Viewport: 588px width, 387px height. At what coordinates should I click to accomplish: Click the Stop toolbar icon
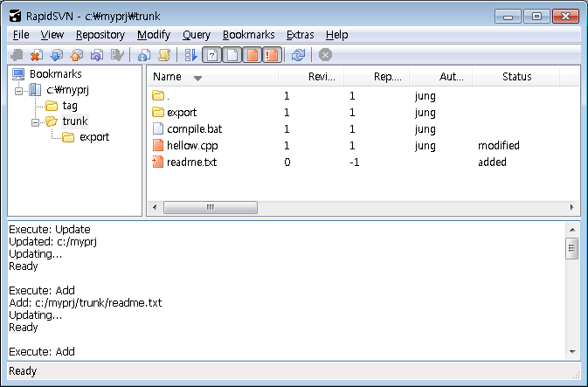coord(325,55)
